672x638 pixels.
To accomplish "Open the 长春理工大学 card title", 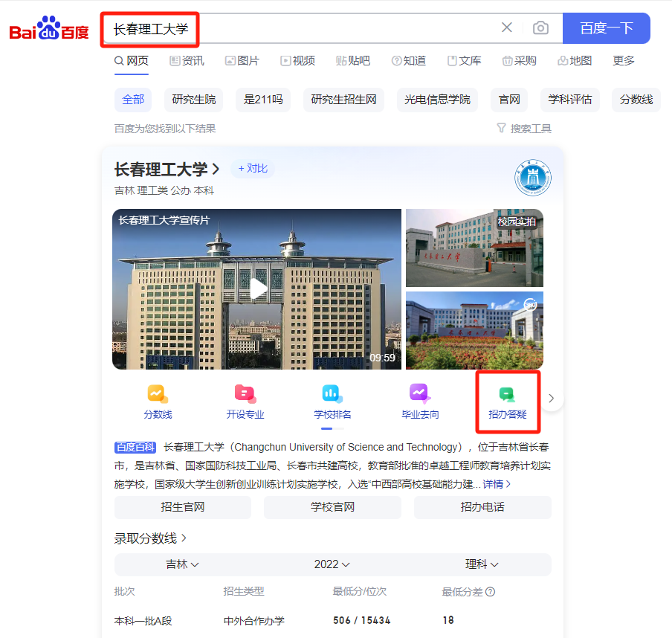I will point(167,170).
